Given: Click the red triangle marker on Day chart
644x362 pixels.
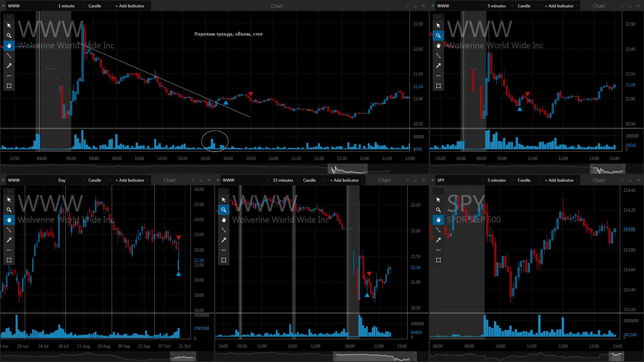Looking at the screenshot, I should 178,238.
